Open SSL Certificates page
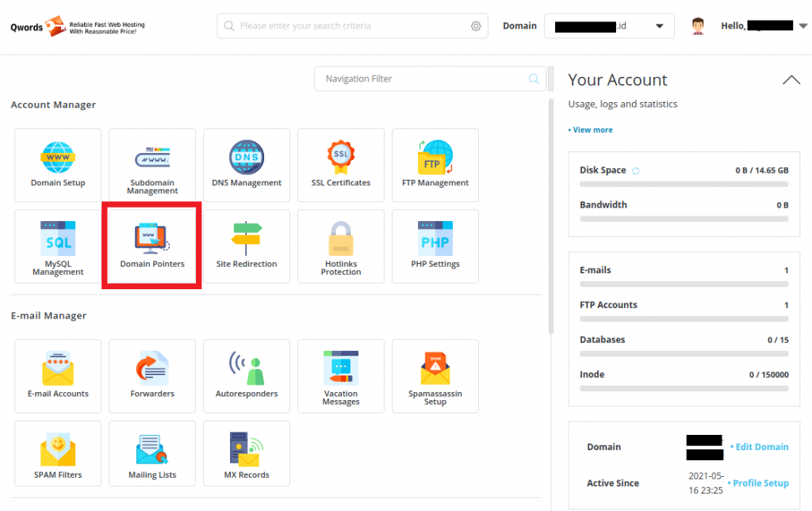 tap(341, 165)
